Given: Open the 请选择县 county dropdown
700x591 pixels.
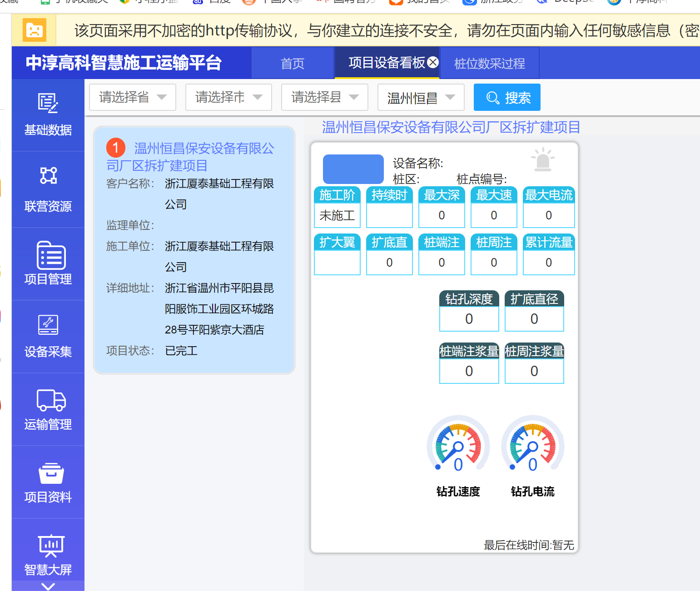Looking at the screenshot, I should coord(324,97).
